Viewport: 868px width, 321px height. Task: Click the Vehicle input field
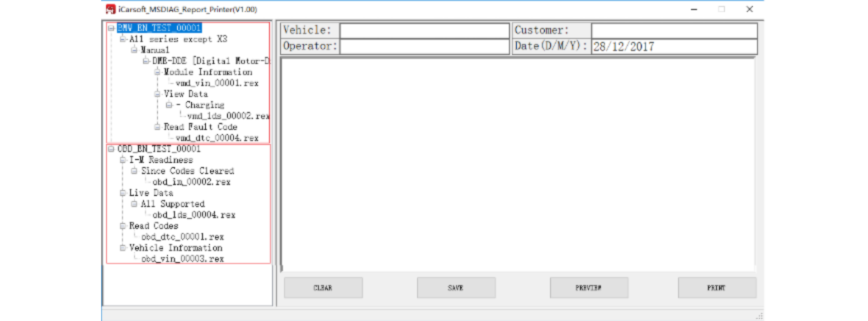click(425, 30)
